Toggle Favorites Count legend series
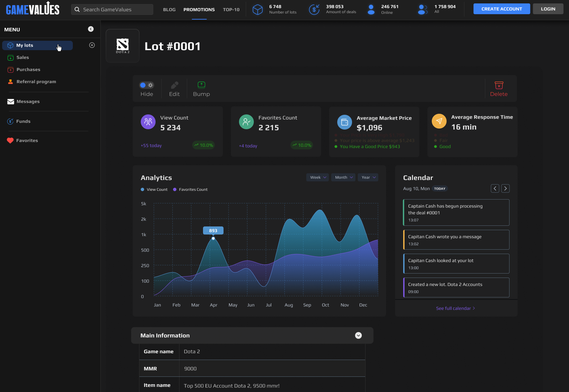This screenshot has width=569, height=392. (x=190, y=189)
